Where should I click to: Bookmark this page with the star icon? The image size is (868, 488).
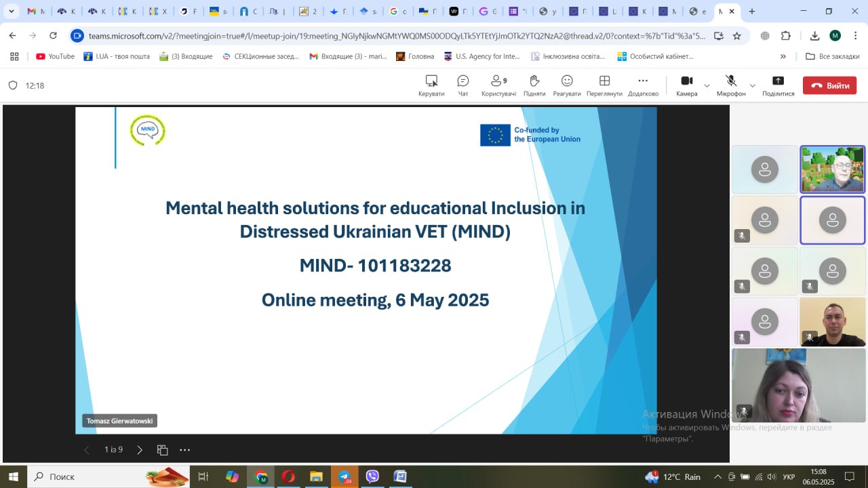click(x=737, y=36)
